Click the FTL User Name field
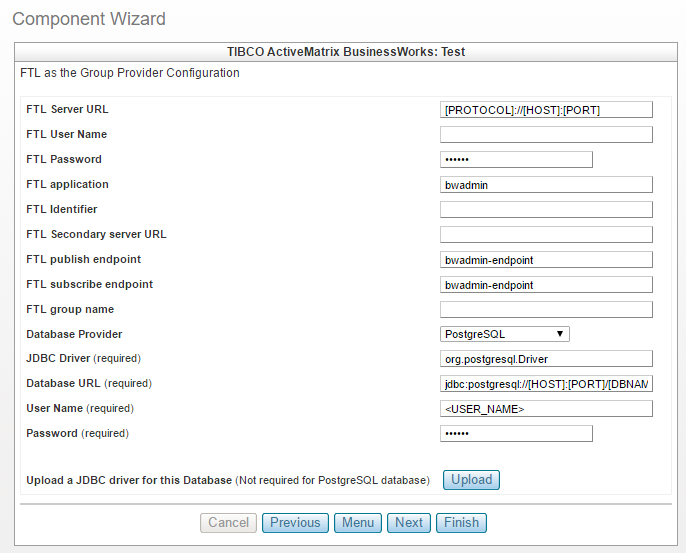Screen dimensions: 686x553 (x=546, y=135)
